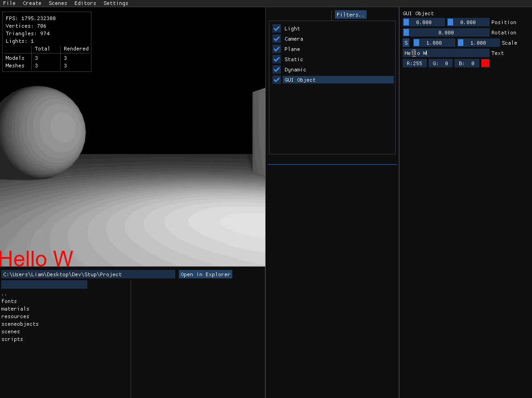Image resolution: width=532 pixels, height=398 pixels.
Task: Click the Rotation slider field
Action: point(446,33)
